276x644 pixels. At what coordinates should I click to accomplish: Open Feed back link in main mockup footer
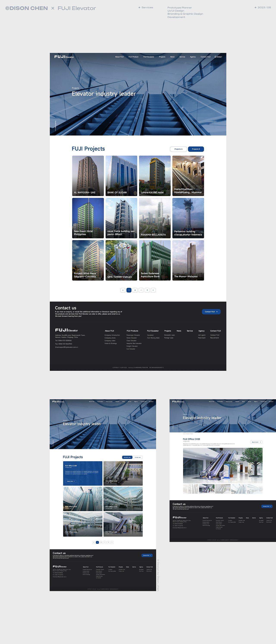click(x=202, y=338)
